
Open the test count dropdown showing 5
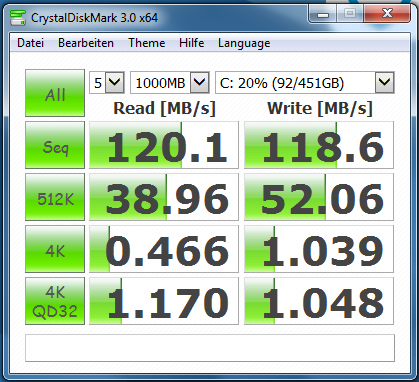pos(107,83)
